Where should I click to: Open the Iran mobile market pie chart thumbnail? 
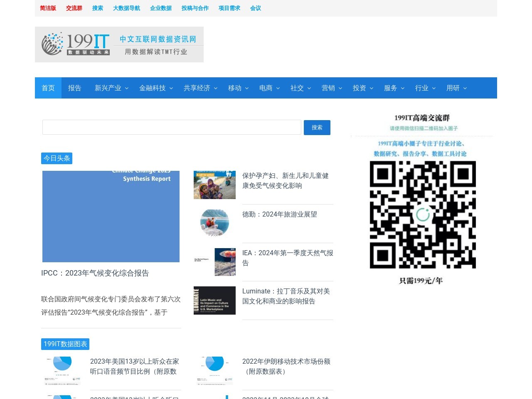point(214,371)
